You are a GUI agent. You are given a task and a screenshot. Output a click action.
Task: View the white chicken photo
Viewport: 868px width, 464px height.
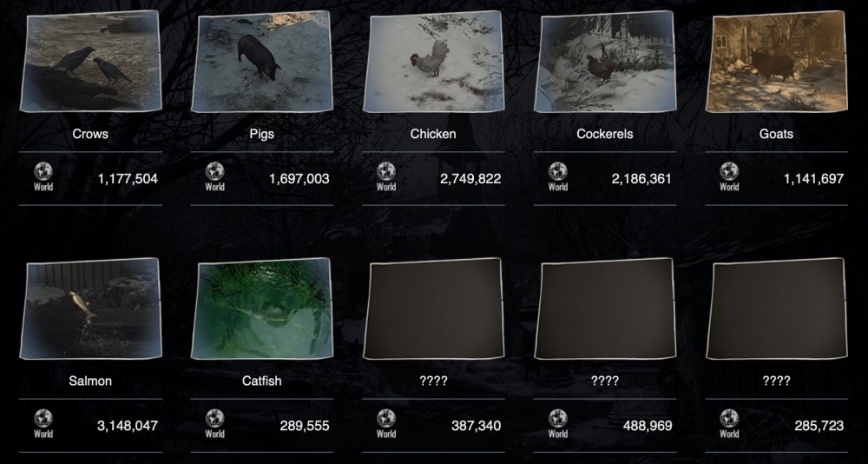pyautogui.click(x=433, y=62)
